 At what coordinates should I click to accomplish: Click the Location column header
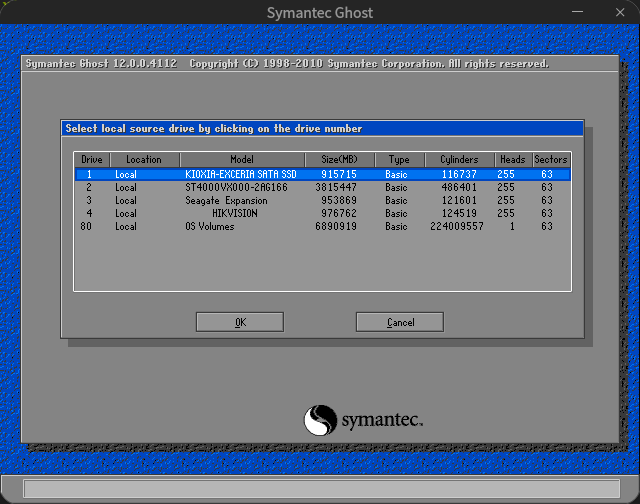click(144, 160)
